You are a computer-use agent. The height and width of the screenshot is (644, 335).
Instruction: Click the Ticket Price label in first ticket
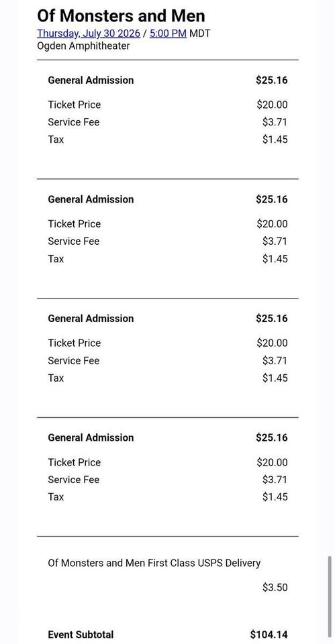coord(75,105)
